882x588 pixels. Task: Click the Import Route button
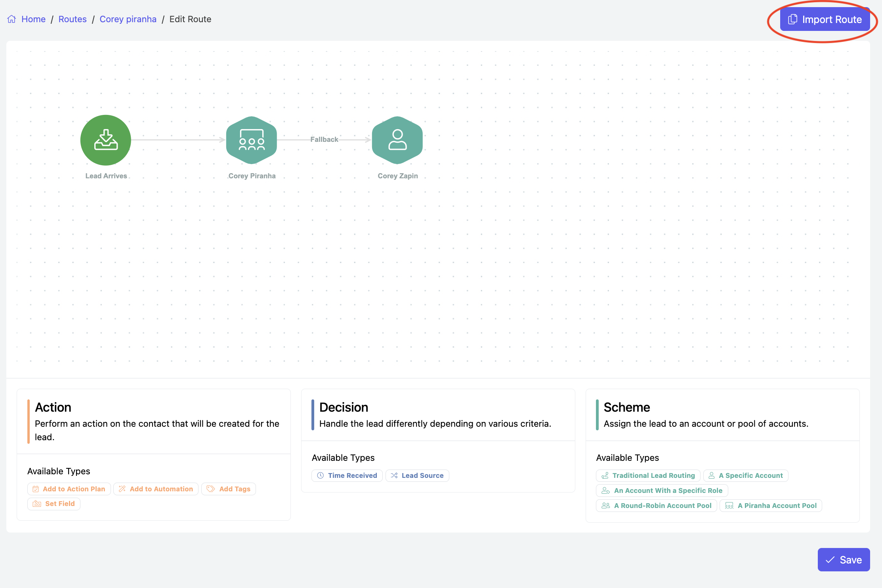(825, 19)
